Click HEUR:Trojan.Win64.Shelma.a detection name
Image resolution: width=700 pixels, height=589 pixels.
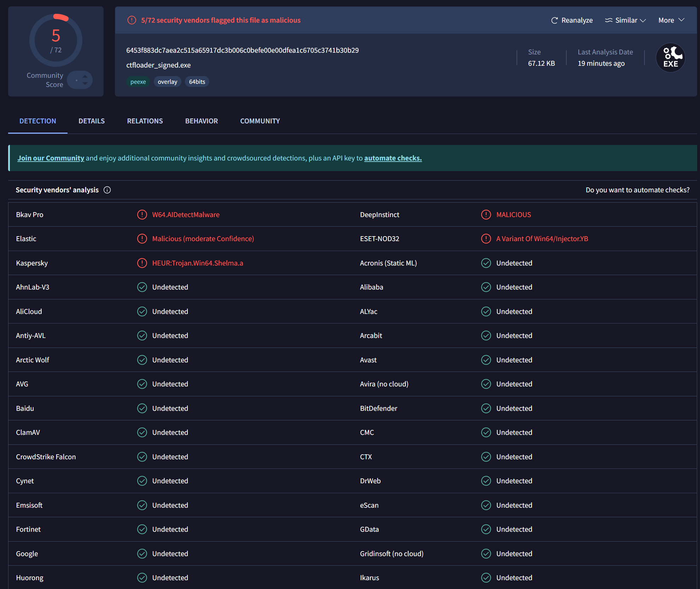(x=198, y=263)
